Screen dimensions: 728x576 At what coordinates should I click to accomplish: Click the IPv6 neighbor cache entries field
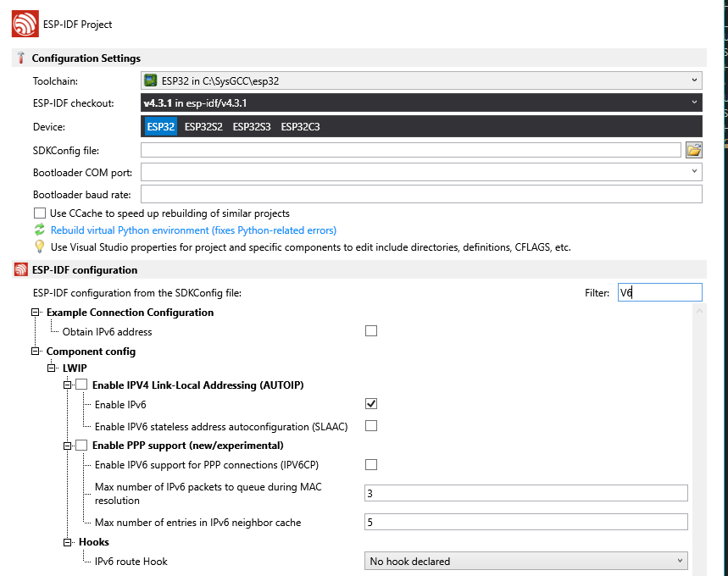(x=526, y=522)
